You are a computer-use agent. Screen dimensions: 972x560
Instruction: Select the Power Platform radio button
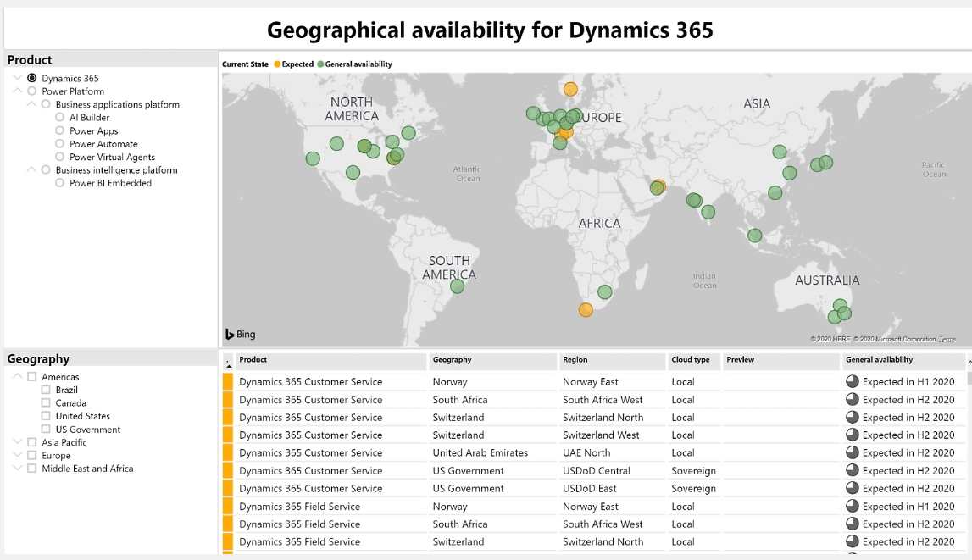(x=31, y=91)
